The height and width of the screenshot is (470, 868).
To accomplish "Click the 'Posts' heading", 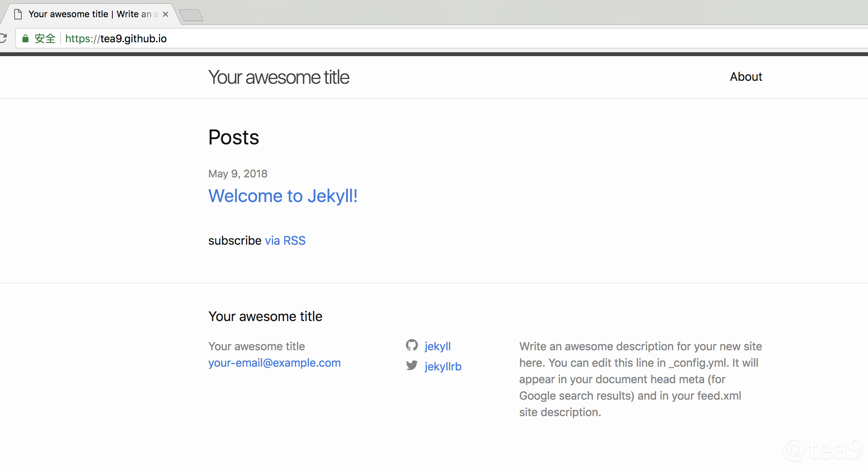I will 233,137.
